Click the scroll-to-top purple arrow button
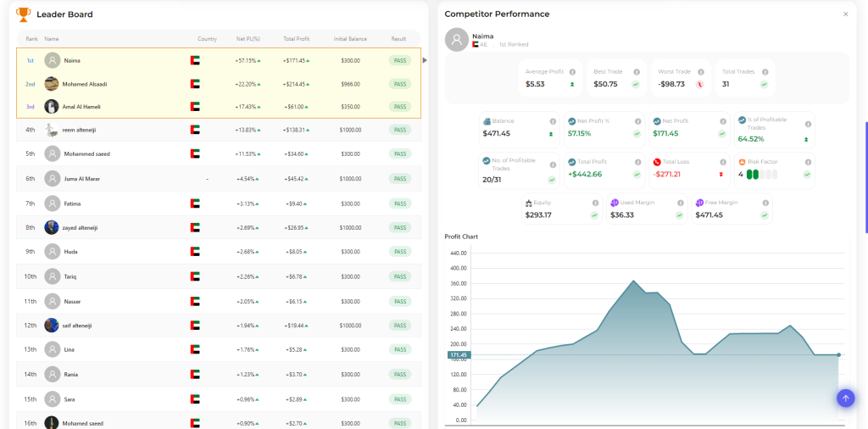The width and height of the screenshot is (868, 429). (x=844, y=398)
